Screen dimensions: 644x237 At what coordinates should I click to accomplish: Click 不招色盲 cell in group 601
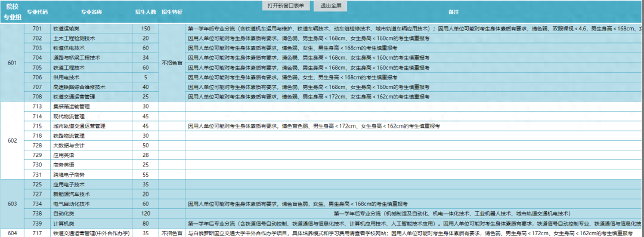click(172, 63)
